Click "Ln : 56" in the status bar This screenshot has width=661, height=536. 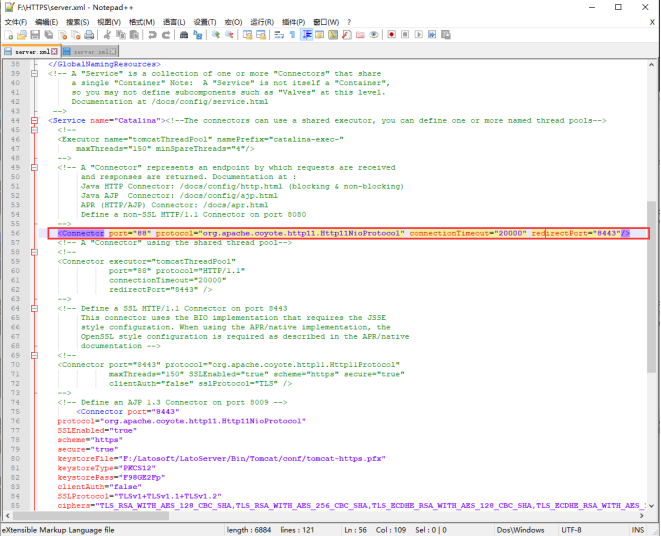click(355, 530)
